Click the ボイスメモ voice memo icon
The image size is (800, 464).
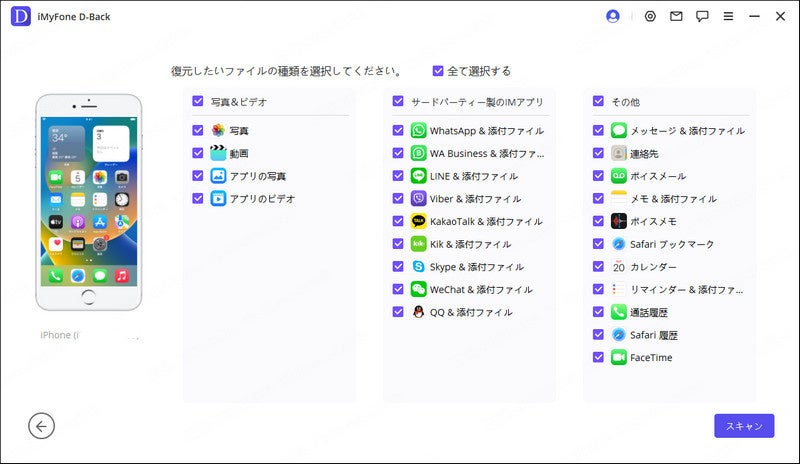(618, 221)
